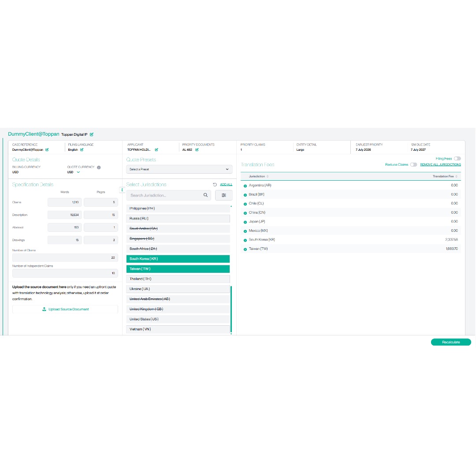Edit the Toppan Digital IP client name
Viewport: 476px width, 476px height.
(x=92, y=134)
